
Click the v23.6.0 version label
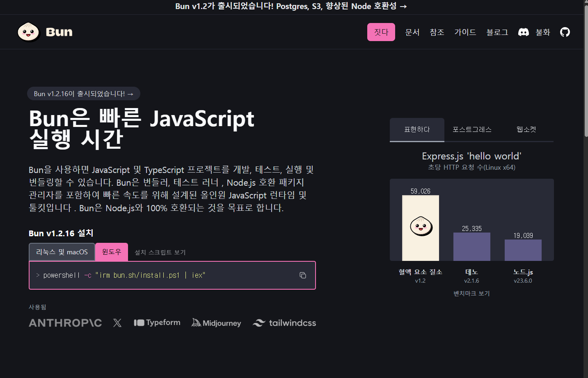tap(523, 281)
